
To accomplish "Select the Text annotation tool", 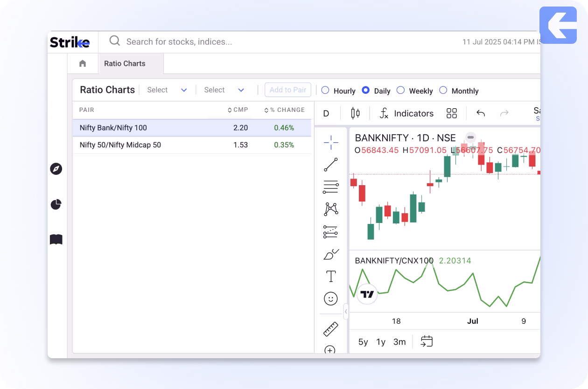I will click(331, 276).
